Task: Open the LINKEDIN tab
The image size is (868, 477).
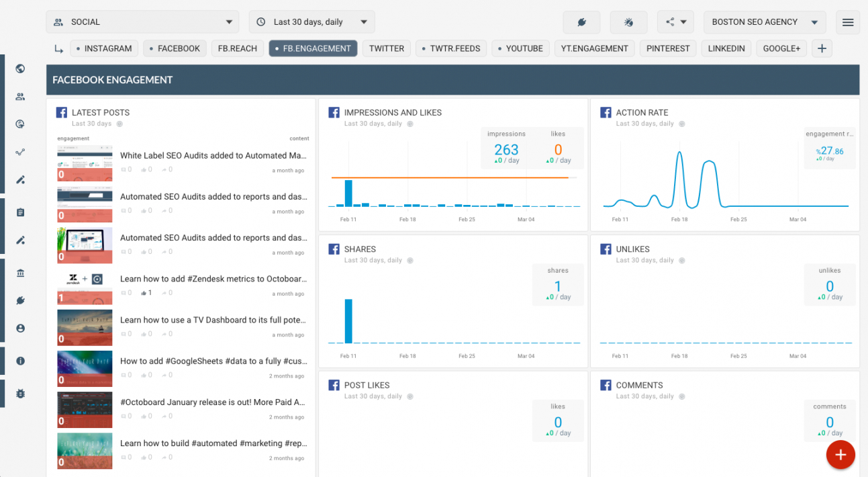Action: pyautogui.click(x=726, y=48)
